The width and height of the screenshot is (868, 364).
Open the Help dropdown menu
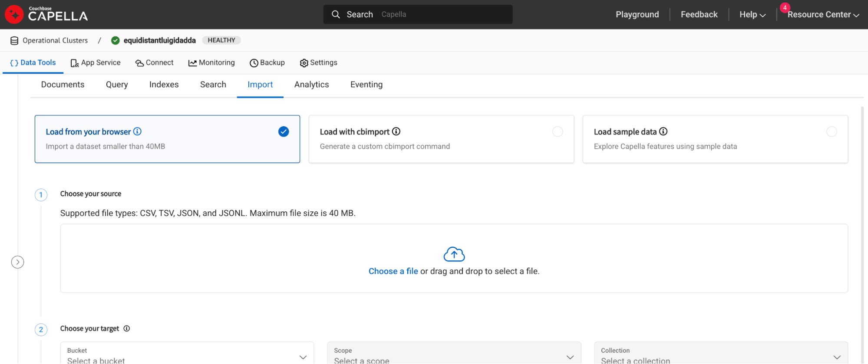(x=752, y=14)
